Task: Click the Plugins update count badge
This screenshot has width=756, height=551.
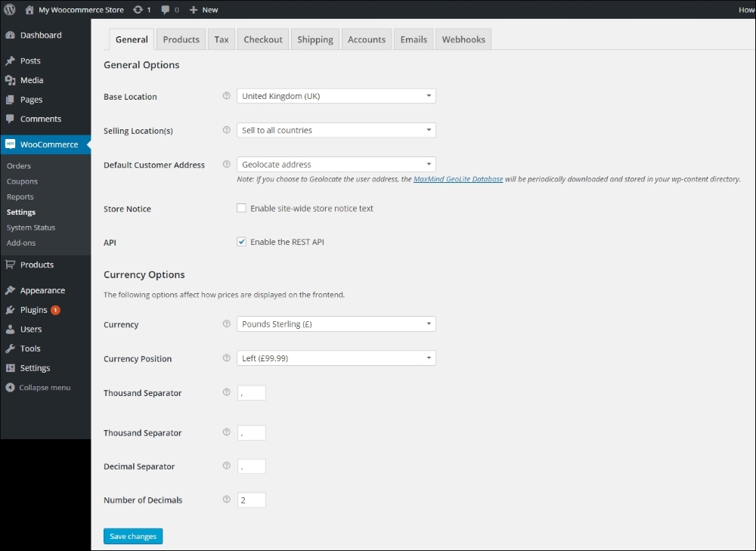Action: click(55, 310)
